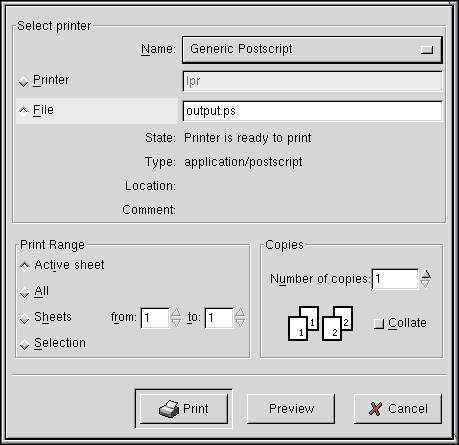This screenshot has height=445, width=459.
Task: Click the page stack icon labeled 2
Action: click(x=337, y=323)
